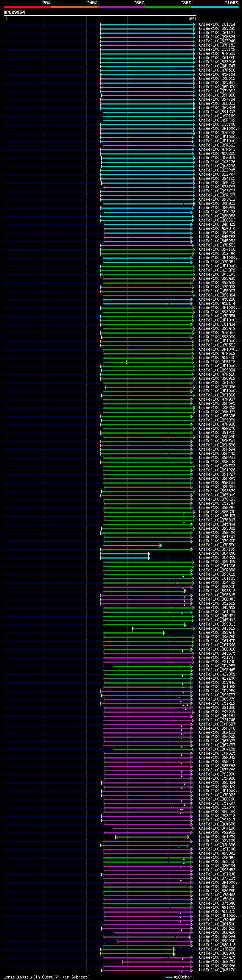Viewport: 242px width, 980px height.
Task: Click the short cyan bar for UniRef100_Q84XN8
Action: (x=125, y=554)
